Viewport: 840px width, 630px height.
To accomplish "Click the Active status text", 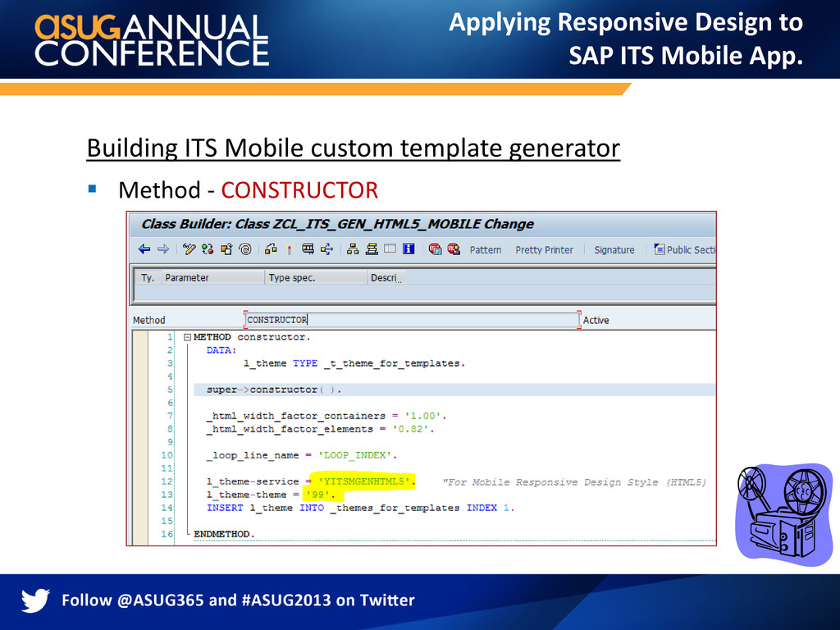I will point(596,321).
